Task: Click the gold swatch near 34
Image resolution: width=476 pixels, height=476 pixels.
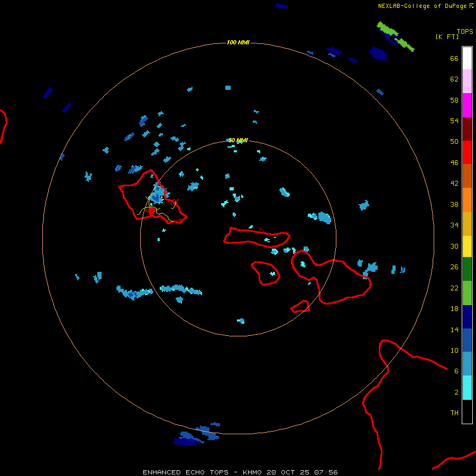Action: tap(467, 223)
